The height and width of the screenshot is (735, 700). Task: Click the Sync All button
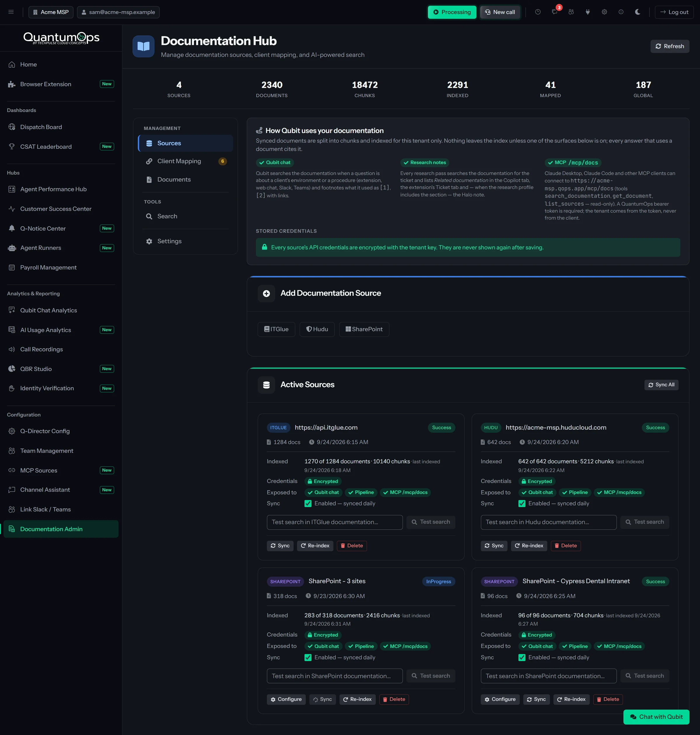click(x=661, y=385)
